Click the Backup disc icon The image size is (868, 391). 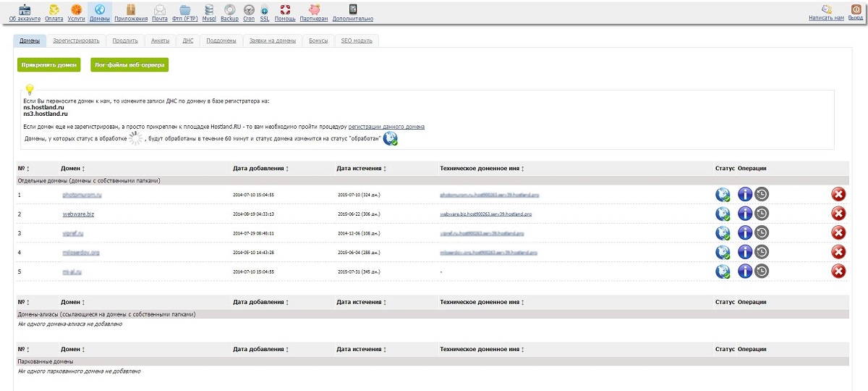point(229,10)
